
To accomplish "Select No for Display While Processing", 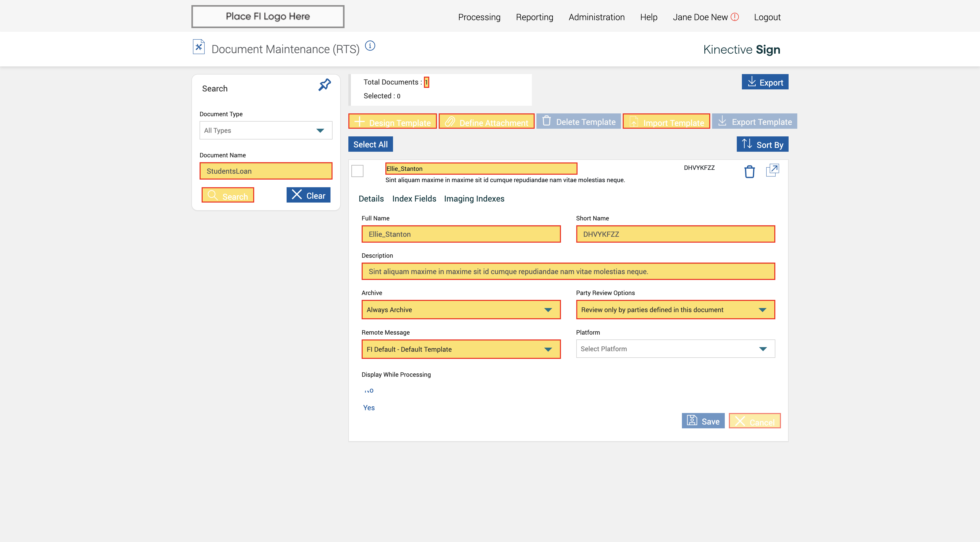I will point(369,391).
